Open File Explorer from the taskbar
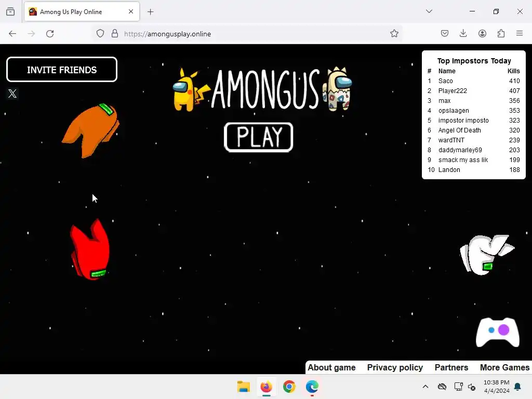Screen dimensions: 532x399 coord(243,387)
